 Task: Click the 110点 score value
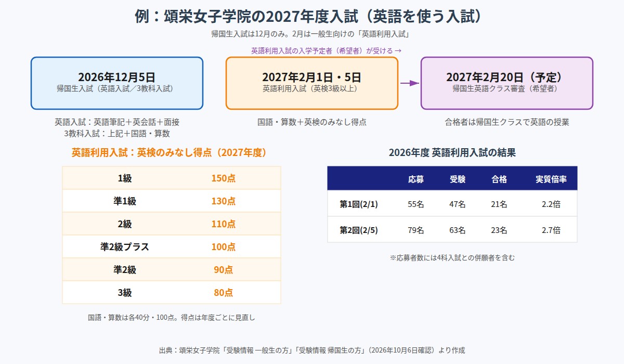point(223,224)
